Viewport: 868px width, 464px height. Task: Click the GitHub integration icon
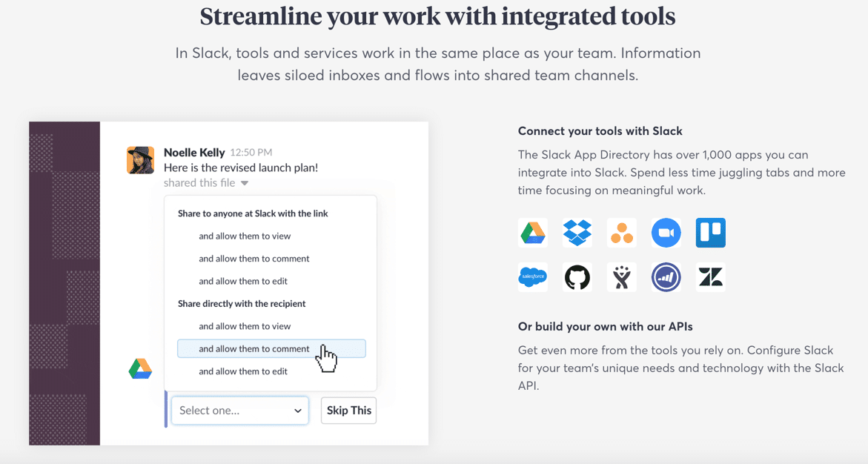pos(577,276)
